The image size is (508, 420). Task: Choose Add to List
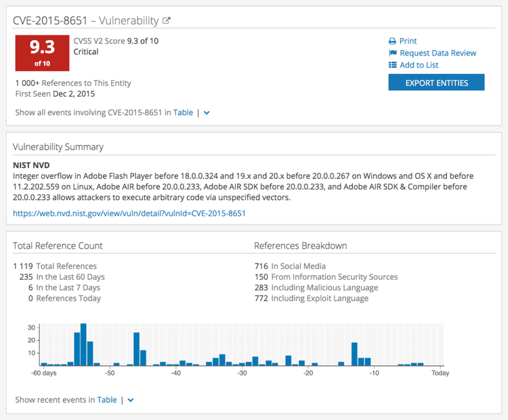pos(419,65)
